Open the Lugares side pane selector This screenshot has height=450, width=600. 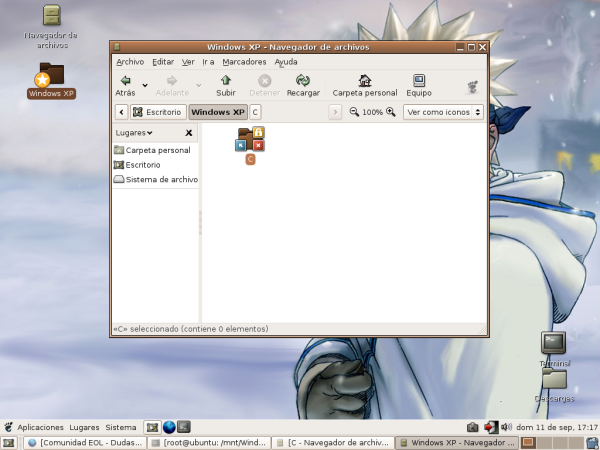click(134, 133)
